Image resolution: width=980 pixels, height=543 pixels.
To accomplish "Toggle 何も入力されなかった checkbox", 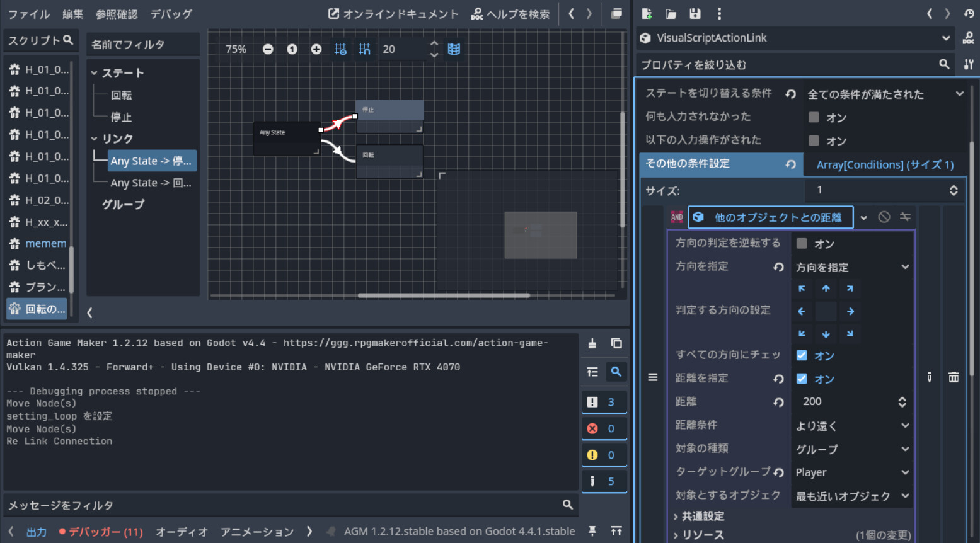I will point(814,117).
